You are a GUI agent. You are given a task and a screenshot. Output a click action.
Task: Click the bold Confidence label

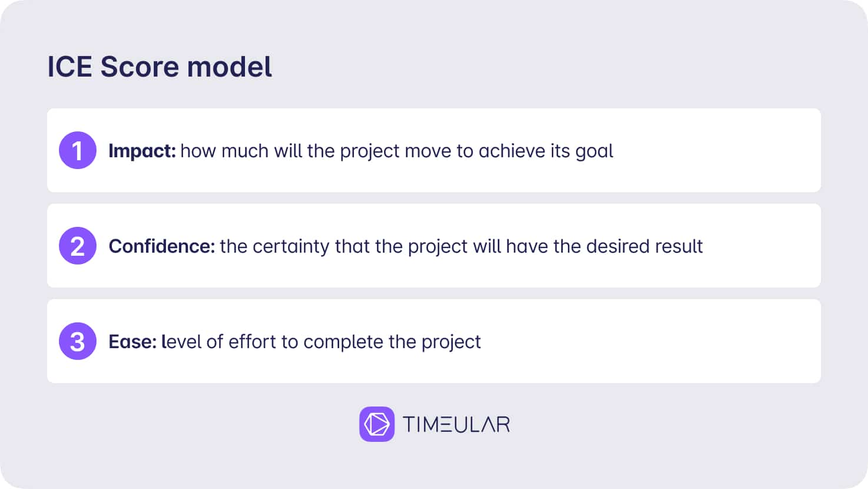tap(162, 246)
